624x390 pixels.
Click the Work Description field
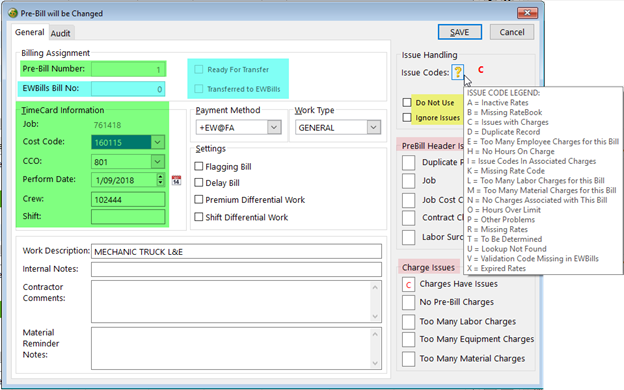[236, 252]
